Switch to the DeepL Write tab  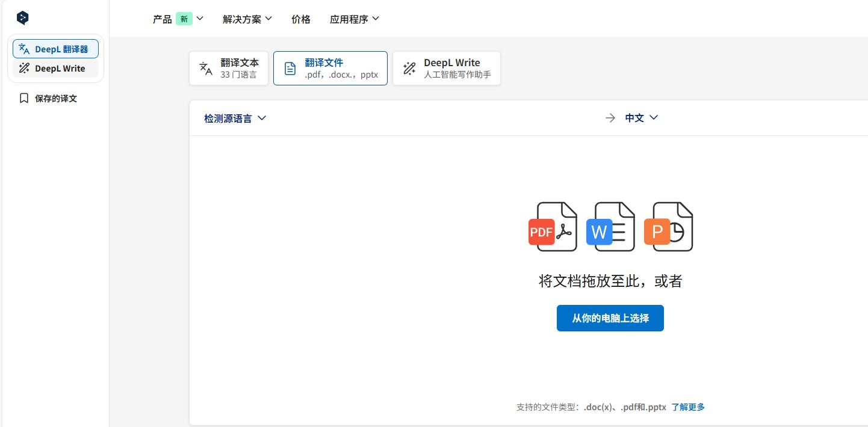447,69
